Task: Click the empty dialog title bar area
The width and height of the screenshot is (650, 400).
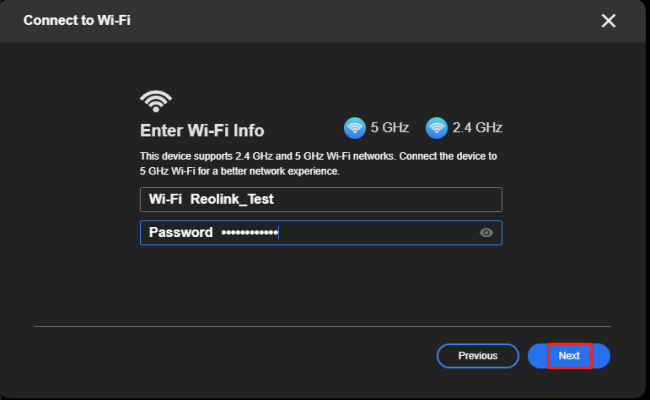Action: pos(350,21)
